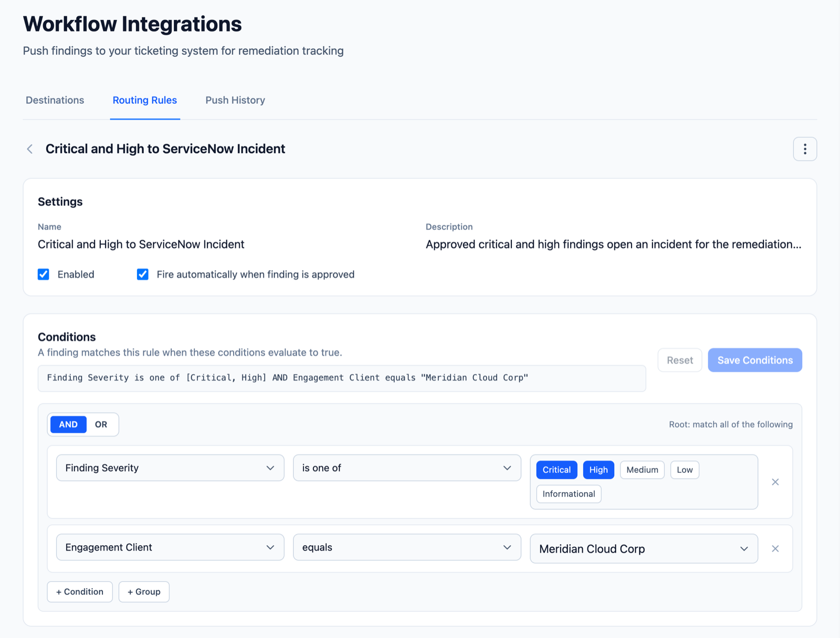Click the rule title heading 'Critical and High to ServiceNow Incident'

click(x=165, y=149)
